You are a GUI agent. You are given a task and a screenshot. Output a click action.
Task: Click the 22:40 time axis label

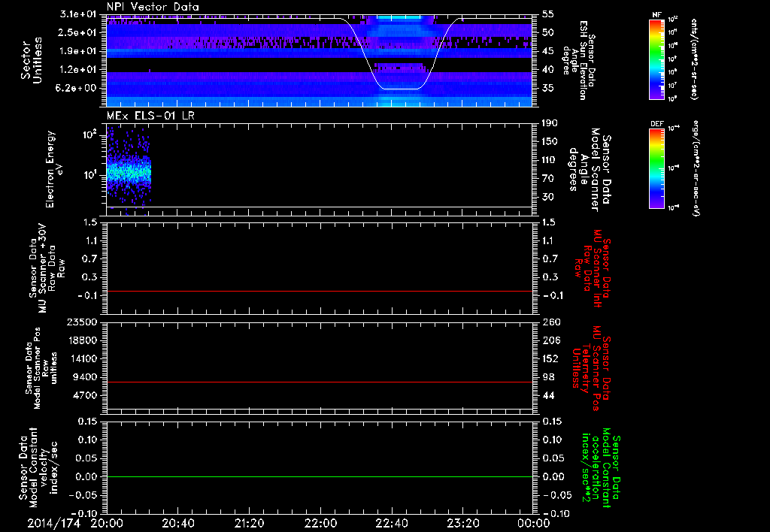click(392, 524)
